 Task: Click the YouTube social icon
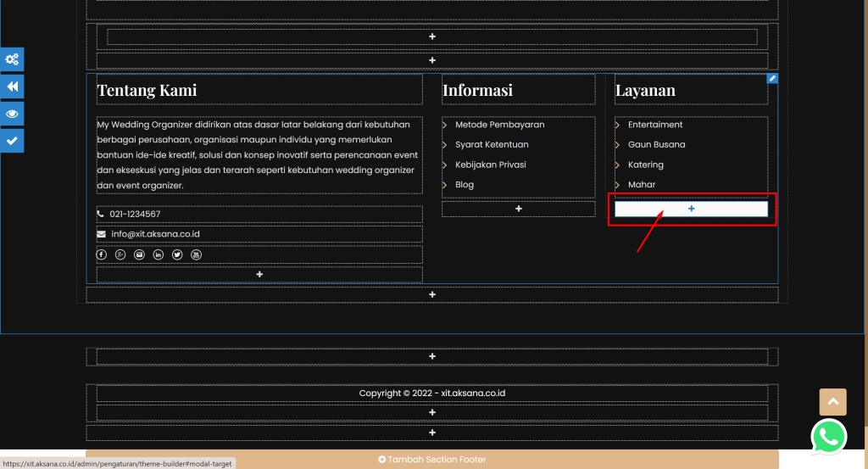tap(197, 254)
